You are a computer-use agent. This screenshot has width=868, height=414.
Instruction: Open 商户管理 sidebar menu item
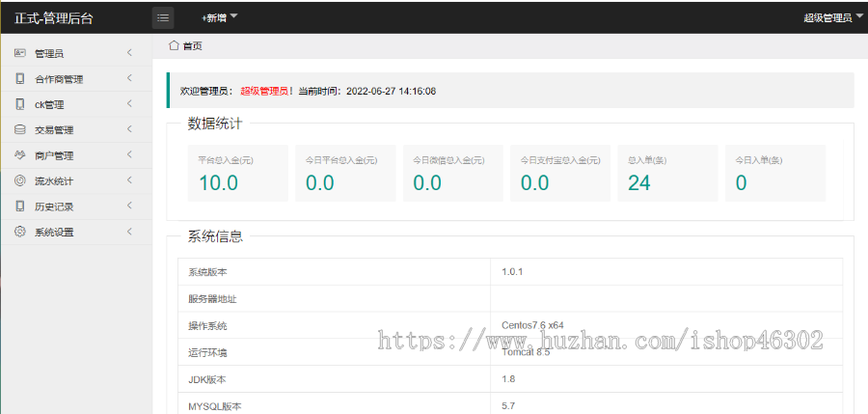pyautogui.click(x=76, y=155)
